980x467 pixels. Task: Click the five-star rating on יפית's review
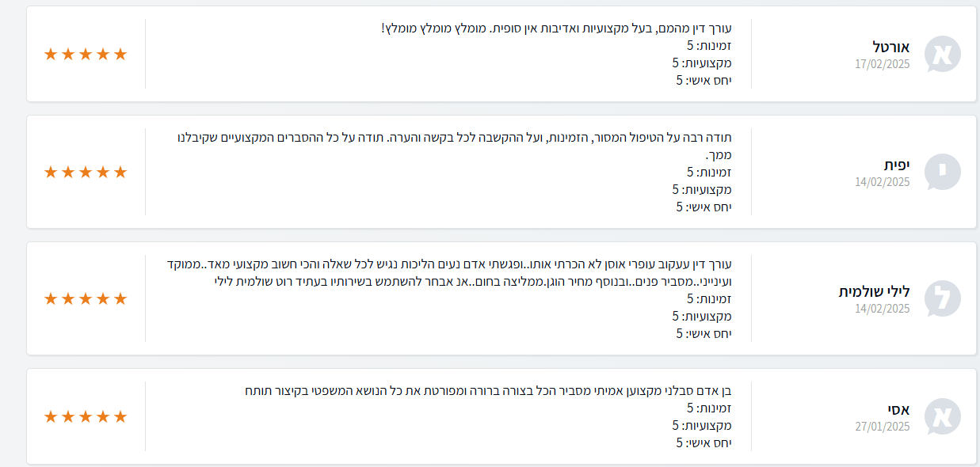86,172
